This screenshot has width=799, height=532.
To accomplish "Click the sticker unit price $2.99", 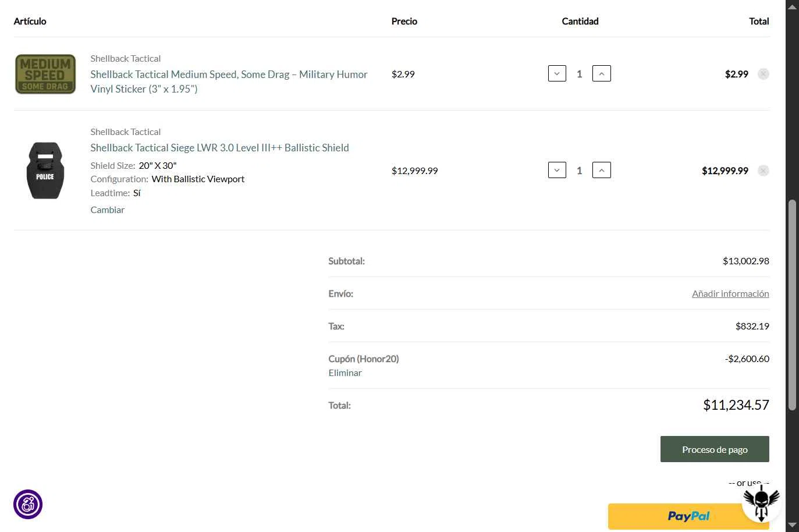I will (x=403, y=74).
